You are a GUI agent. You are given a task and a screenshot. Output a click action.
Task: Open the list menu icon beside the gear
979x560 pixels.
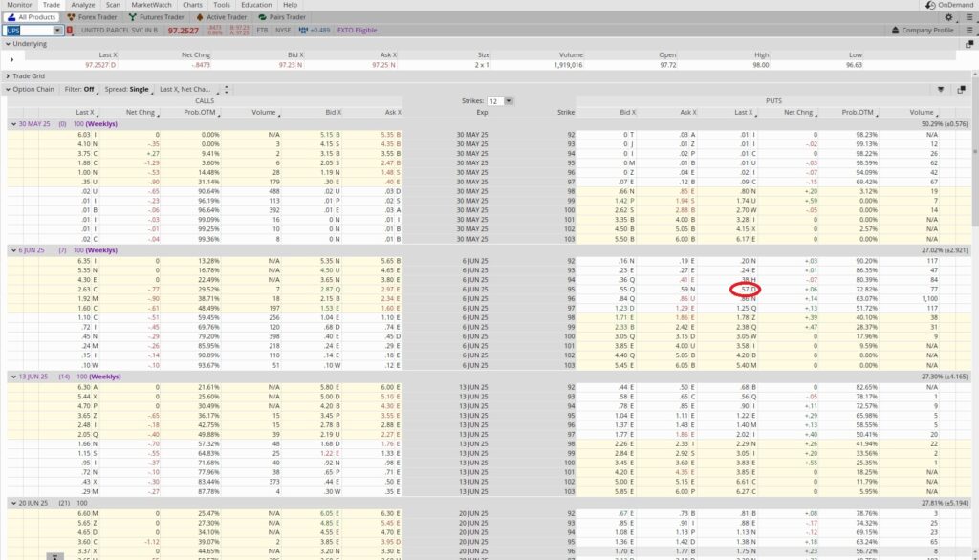click(969, 17)
